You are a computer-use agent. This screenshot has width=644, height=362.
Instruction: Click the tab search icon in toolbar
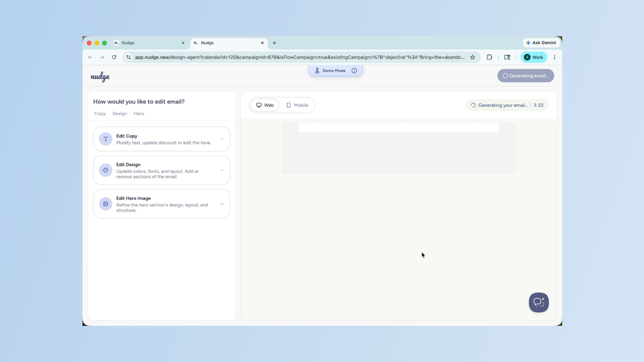point(507,57)
